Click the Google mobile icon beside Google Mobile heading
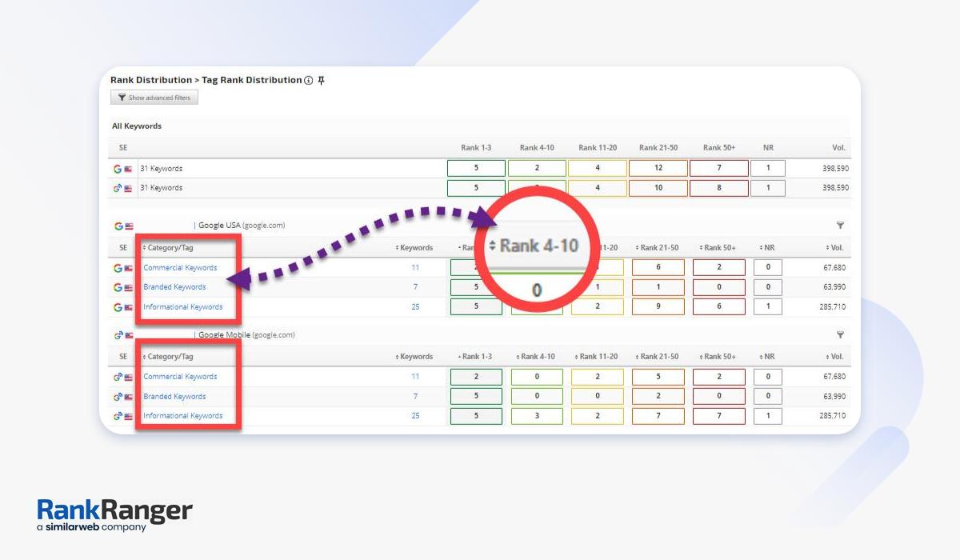 118,335
